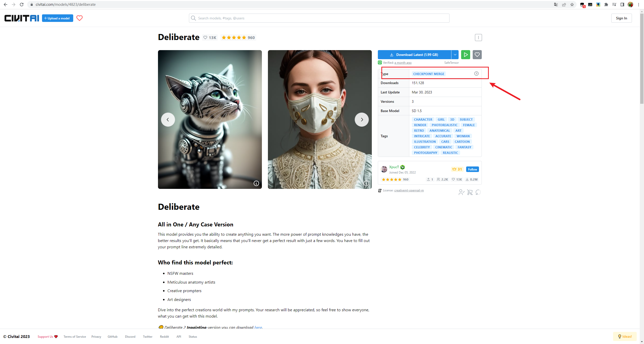
Task: Toggle Follow for creator XpucT
Action: click(x=472, y=169)
